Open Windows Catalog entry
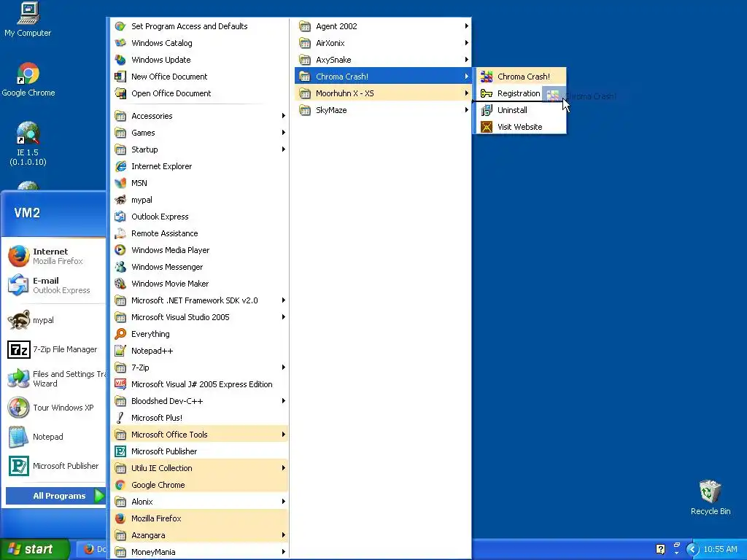The width and height of the screenshot is (747, 560). click(x=200, y=43)
